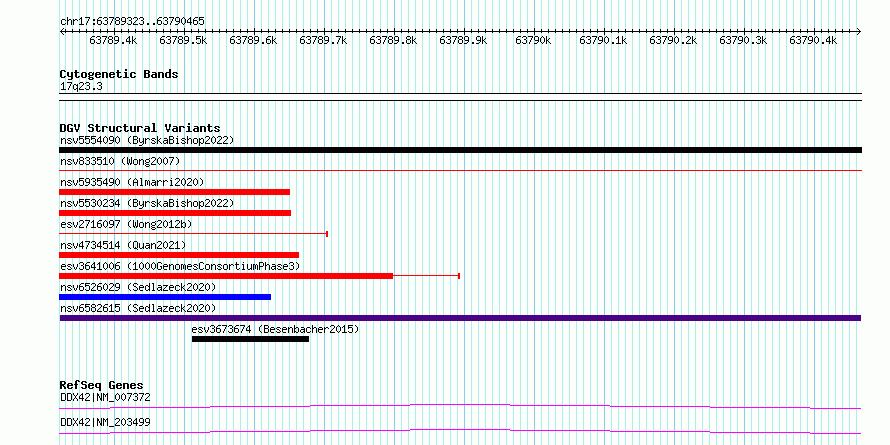This screenshot has height=445, width=890.
Task: Click the 63790.2k ruler tick label
Action: (673, 41)
